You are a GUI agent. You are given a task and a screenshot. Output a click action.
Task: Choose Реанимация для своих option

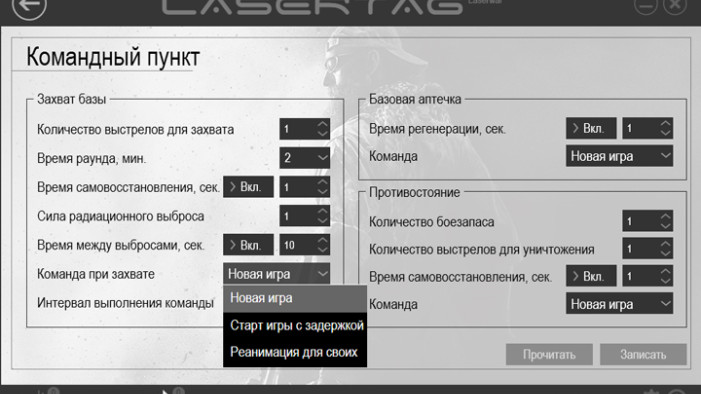click(x=295, y=352)
